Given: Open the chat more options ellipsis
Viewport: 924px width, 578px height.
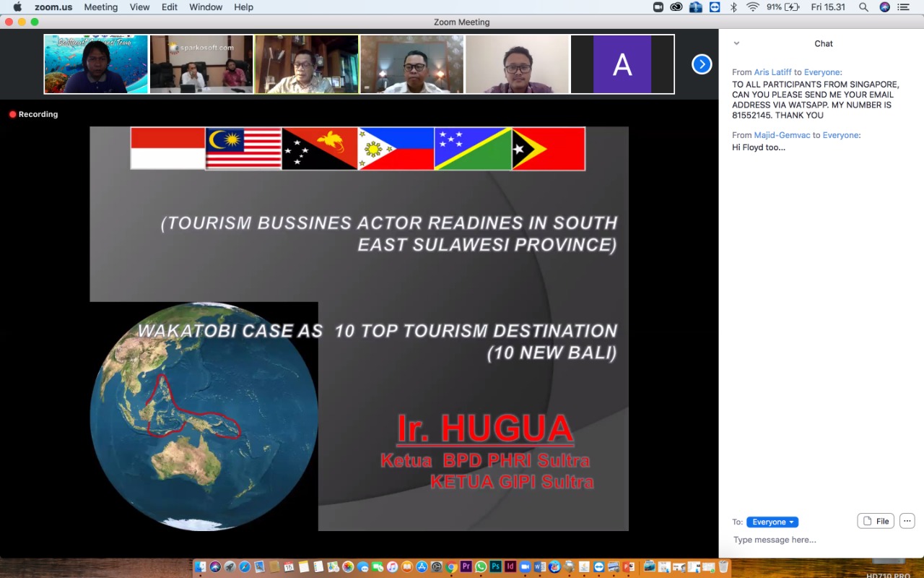Looking at the screenshot, I should coord(907,521).
